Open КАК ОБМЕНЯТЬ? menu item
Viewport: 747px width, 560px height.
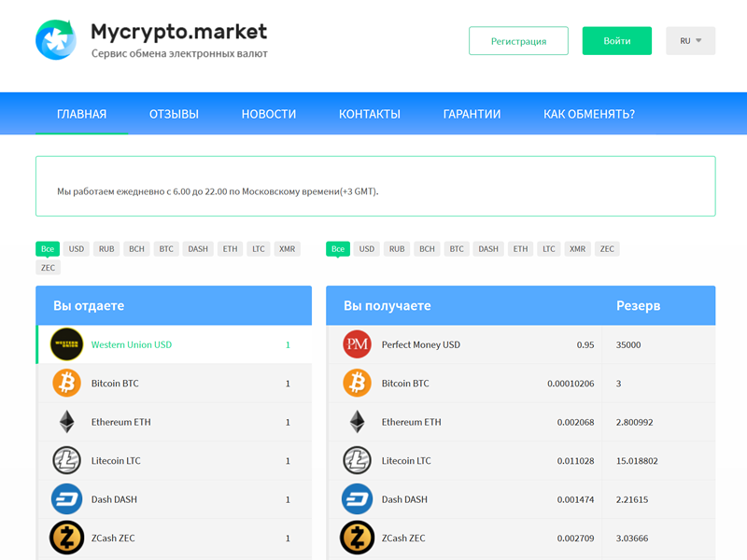[x=589, y=114]
